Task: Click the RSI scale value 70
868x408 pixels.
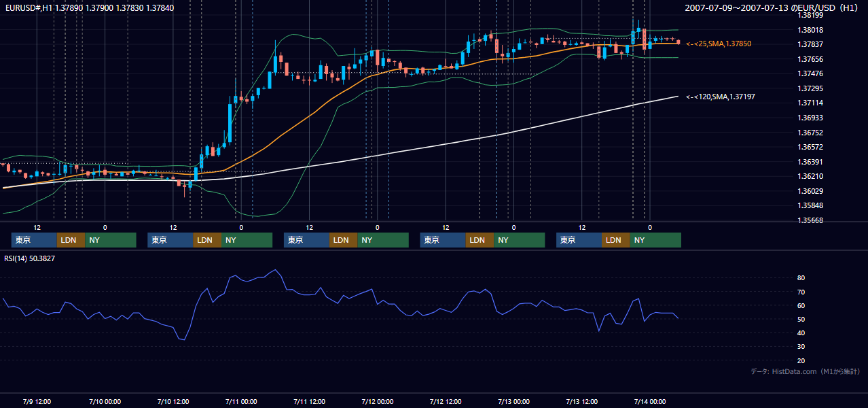Action: [x=801, y=292]
